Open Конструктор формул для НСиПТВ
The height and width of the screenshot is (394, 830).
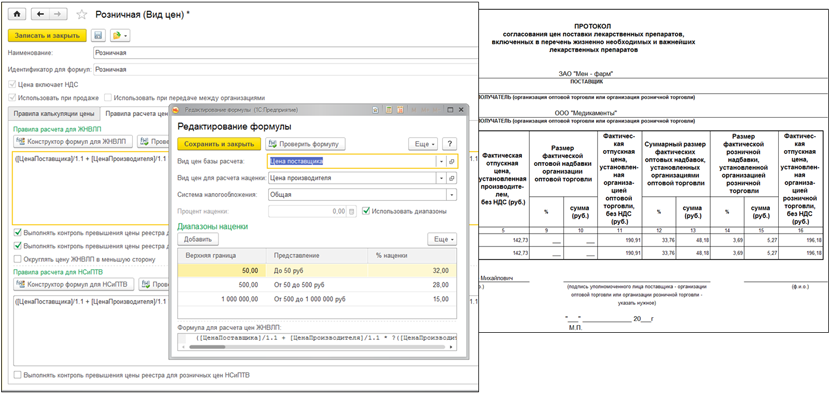click(x=73, y=284)
